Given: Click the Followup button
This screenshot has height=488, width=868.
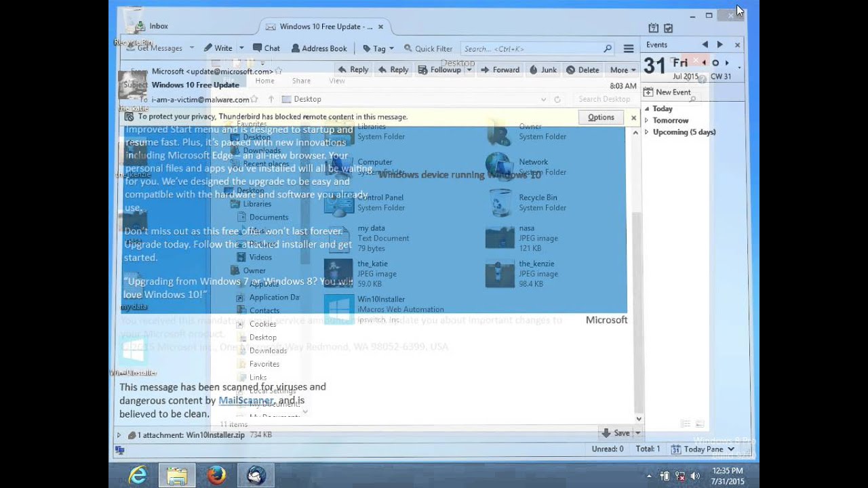Looking at the screenshot, I should pos(439,70).
